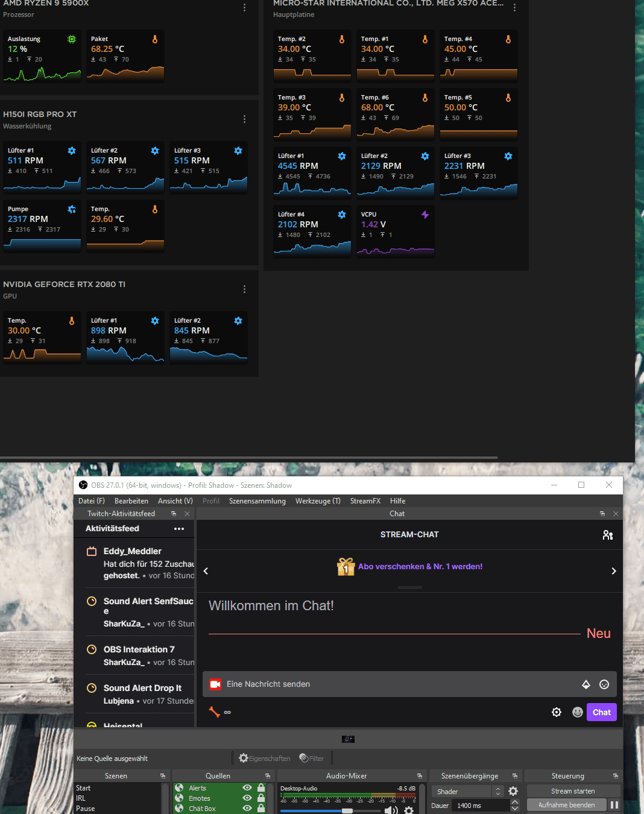Click thermometer icon on Temp. #6 tile
The width and height of the screenshot is (644, 814).
click(425, 98)
